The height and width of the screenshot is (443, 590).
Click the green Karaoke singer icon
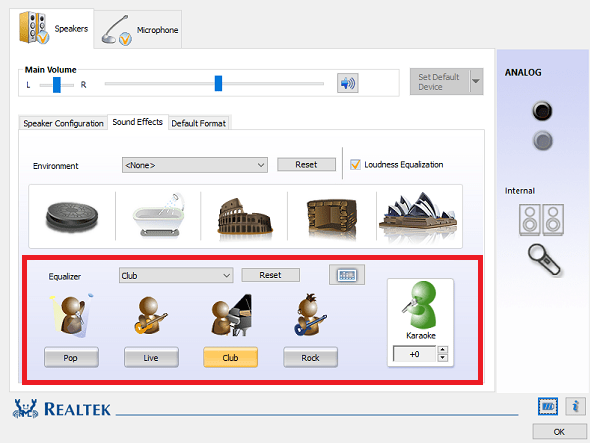[x=420, y=305]
